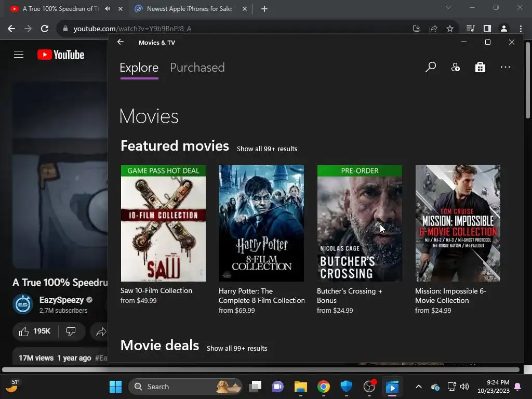
Task: Open the EazySpeezy channel name link
Action: point(61,300)
